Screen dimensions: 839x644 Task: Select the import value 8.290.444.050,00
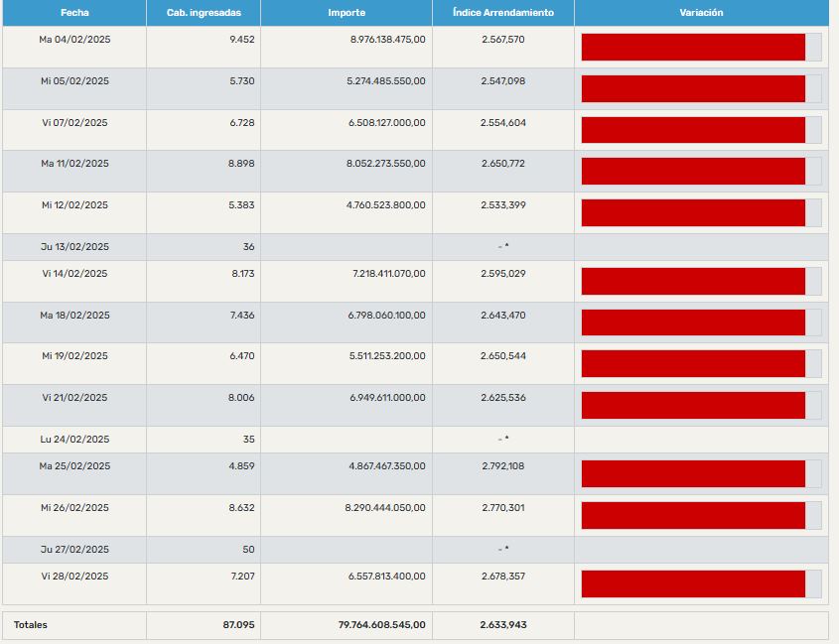387,507
